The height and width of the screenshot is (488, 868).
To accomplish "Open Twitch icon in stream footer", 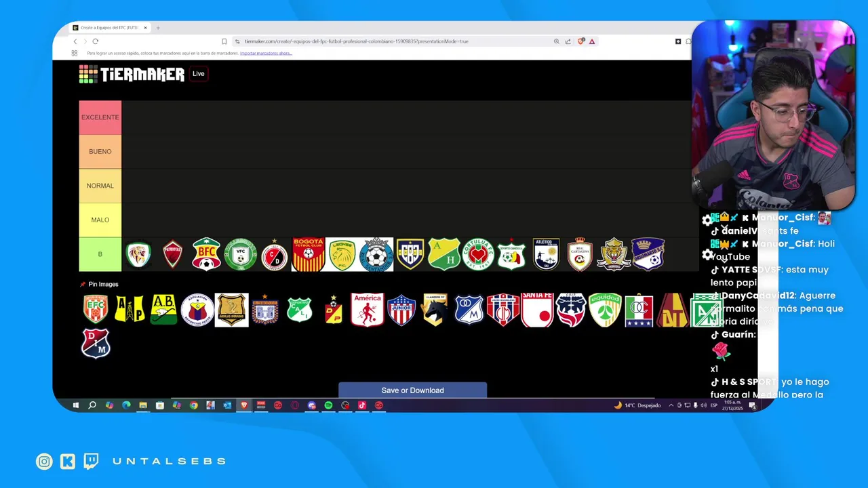I will tap(90, 462).
